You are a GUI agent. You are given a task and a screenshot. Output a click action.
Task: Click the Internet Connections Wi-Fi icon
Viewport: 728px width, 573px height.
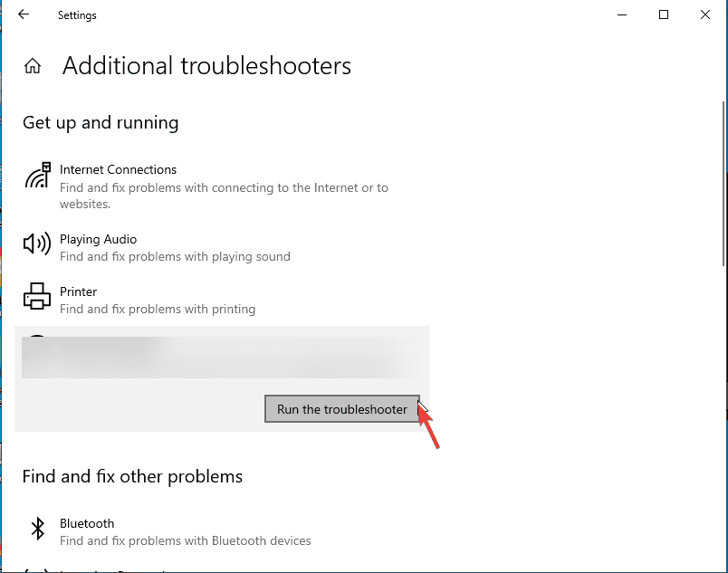pos(37,175)
